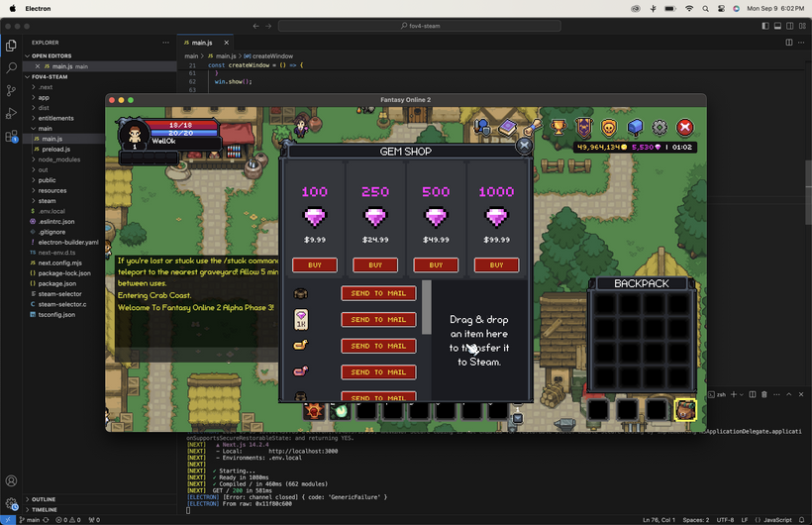Viewport: 812px width, 525px height.
Task: Activate the green orb skill on hotbar
Action: (x=341, y=411)
